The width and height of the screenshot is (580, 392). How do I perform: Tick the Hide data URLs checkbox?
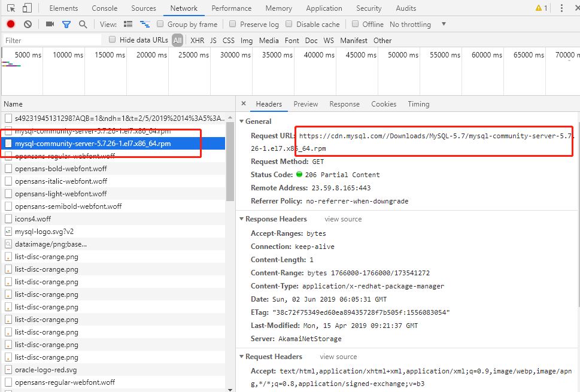click(113, 39)
